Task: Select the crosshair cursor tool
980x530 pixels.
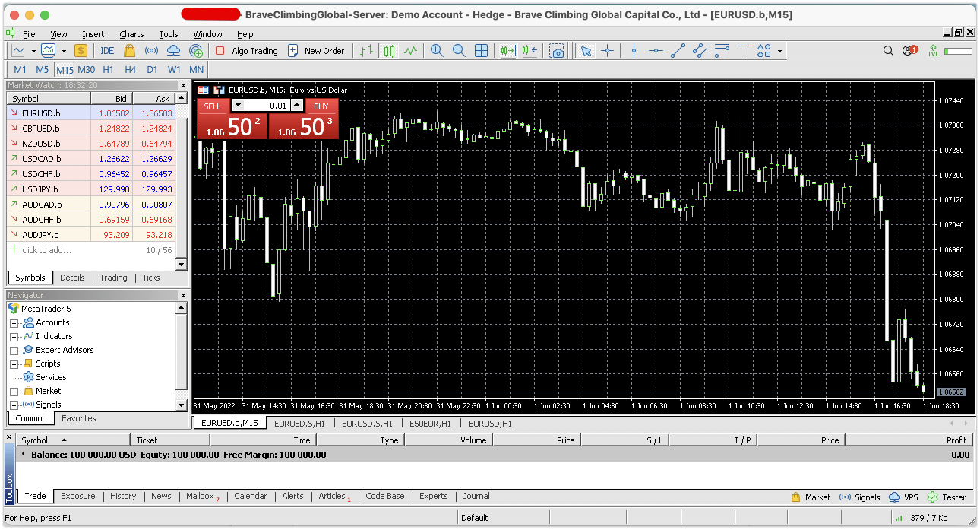Action: pyautogui.click(x=607, y=51)
